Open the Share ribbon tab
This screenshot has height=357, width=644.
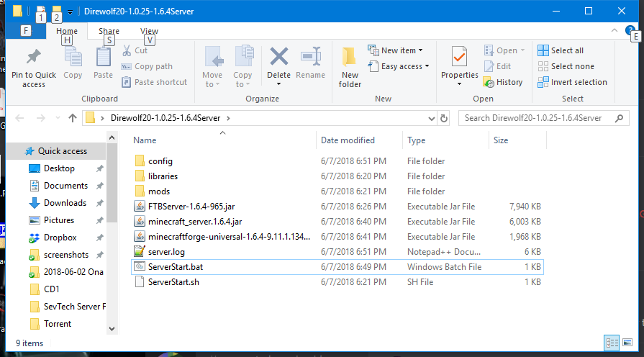click(109, 31)
